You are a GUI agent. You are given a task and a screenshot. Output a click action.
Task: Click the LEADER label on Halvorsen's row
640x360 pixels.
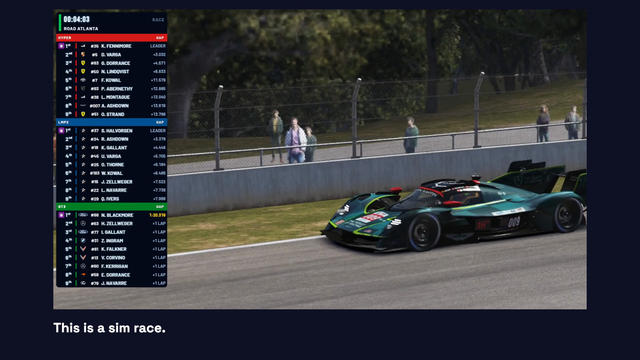(x=158, y=131)
